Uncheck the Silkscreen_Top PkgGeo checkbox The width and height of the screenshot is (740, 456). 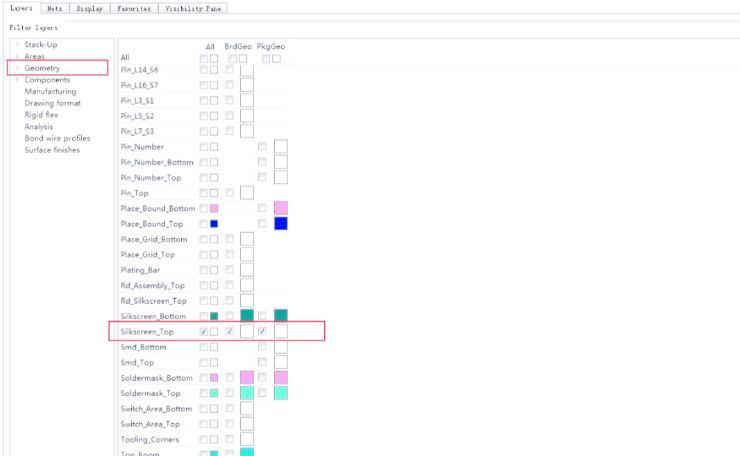point(262,331)
